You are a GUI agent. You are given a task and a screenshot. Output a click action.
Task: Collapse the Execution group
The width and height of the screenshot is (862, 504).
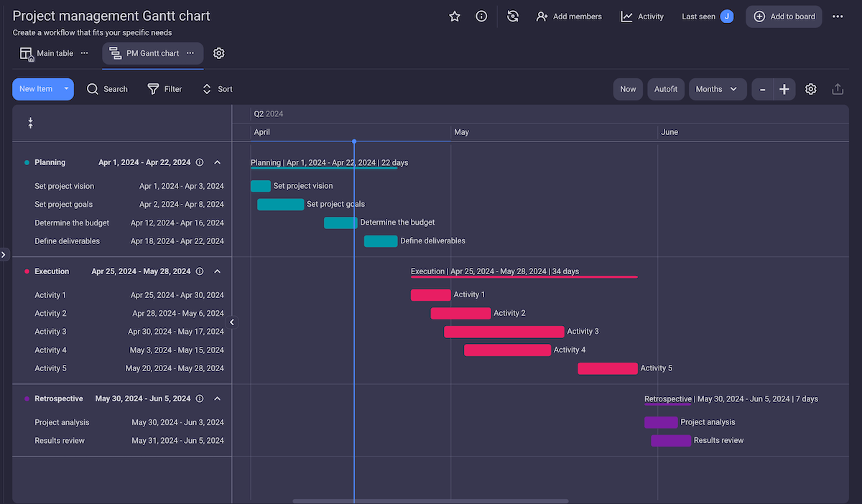click(218, 271)
